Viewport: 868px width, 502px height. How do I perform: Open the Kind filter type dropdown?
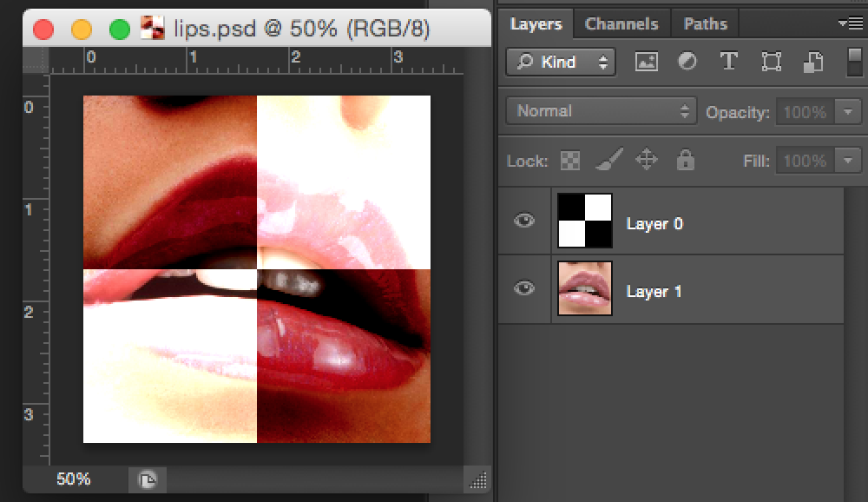click(x=561, y=62)
